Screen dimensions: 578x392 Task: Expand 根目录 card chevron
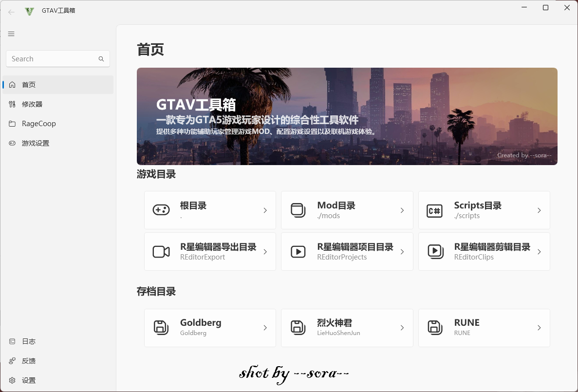click(x=265, y=210)
